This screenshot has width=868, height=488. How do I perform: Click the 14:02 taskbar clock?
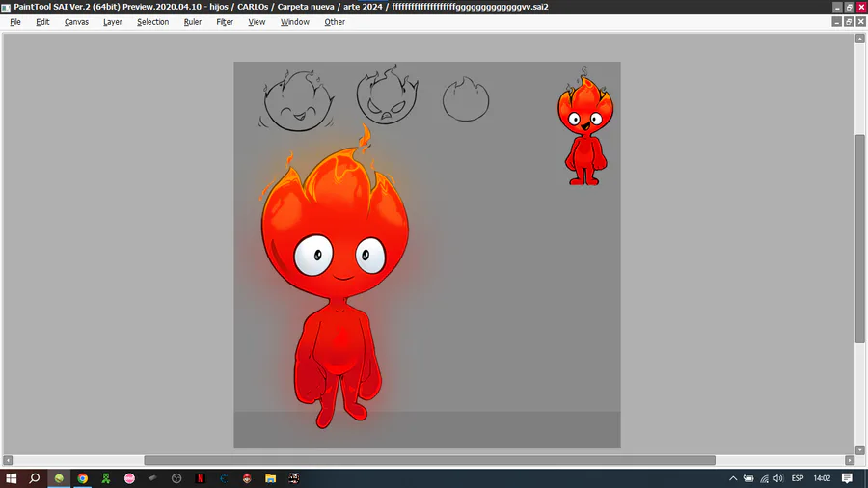pyautogui.click(x=822, y=478)
